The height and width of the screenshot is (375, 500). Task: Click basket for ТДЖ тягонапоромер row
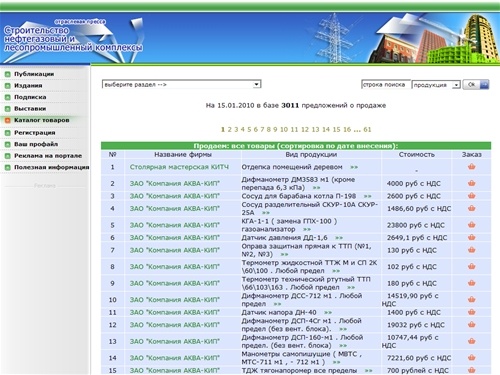[471, 370]
